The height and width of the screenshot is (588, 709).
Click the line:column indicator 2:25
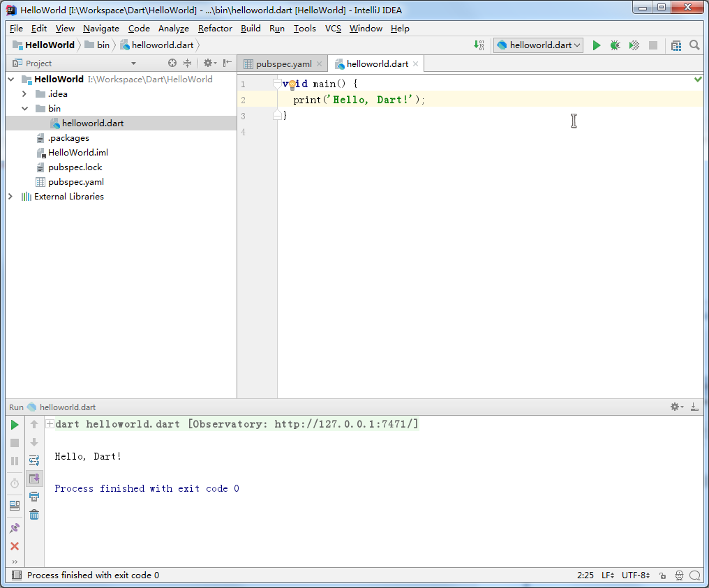coord(585,575)
